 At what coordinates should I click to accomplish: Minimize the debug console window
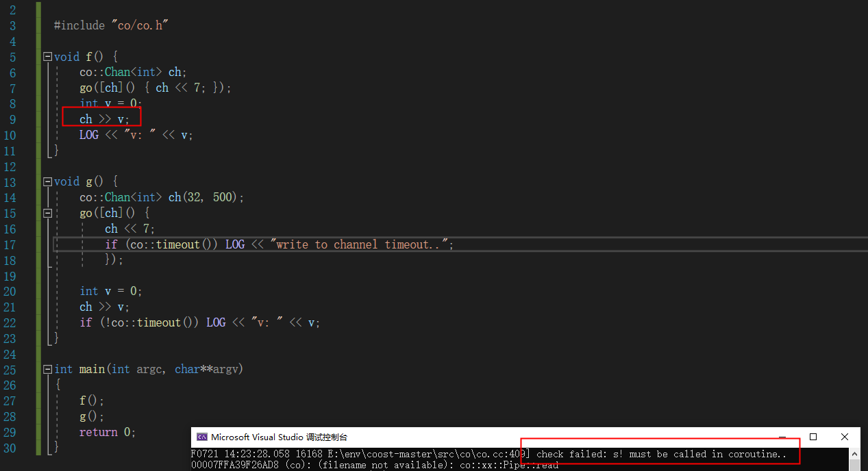(782, 437)
